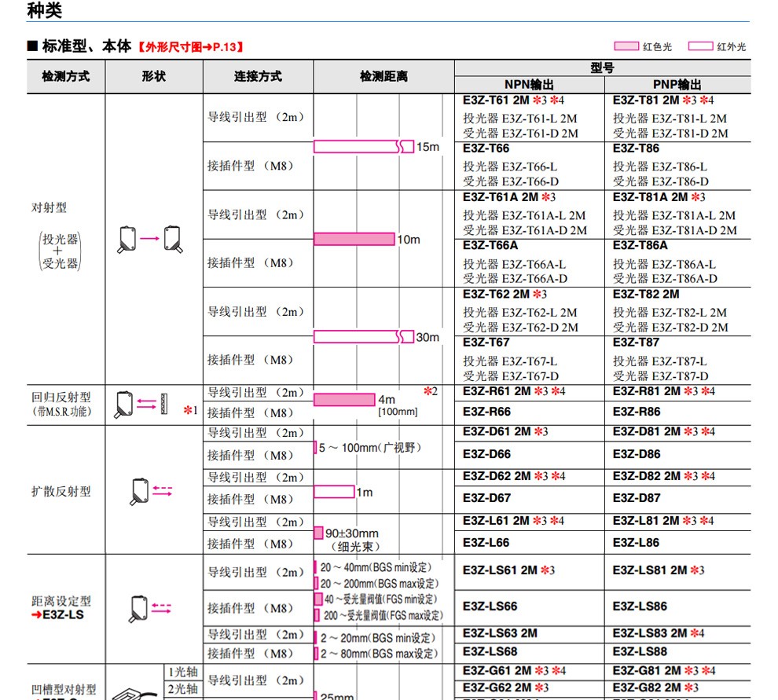The height and width of the screenshot is (700, 778).
Task: Click the E3Z-R86 model cell
Action: (677, 412)
